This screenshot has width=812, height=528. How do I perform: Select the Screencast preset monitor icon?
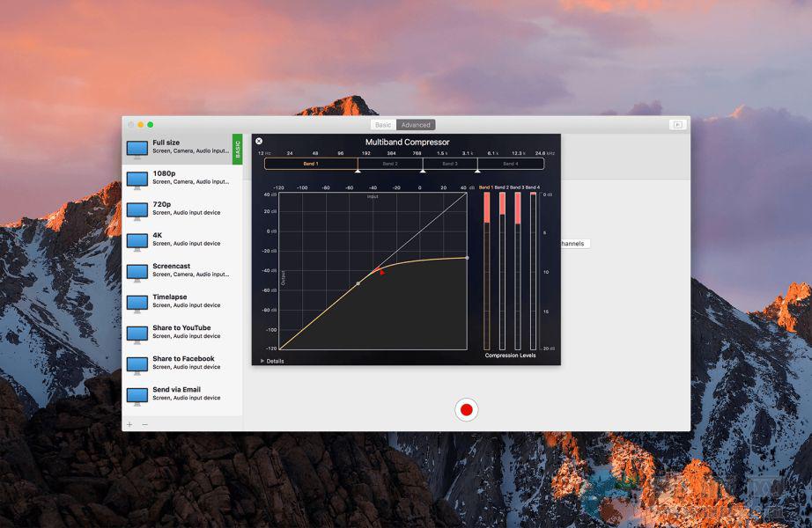pos(137,273)
